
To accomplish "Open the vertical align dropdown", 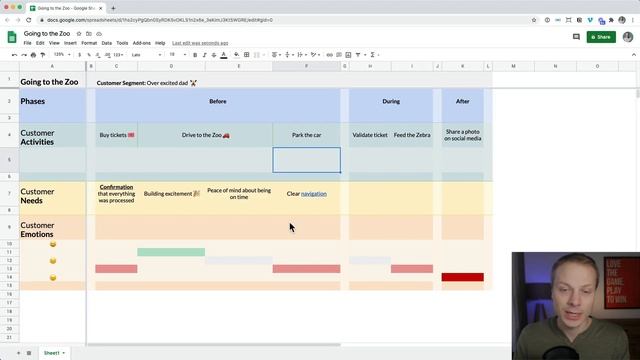I will [289, 55].
